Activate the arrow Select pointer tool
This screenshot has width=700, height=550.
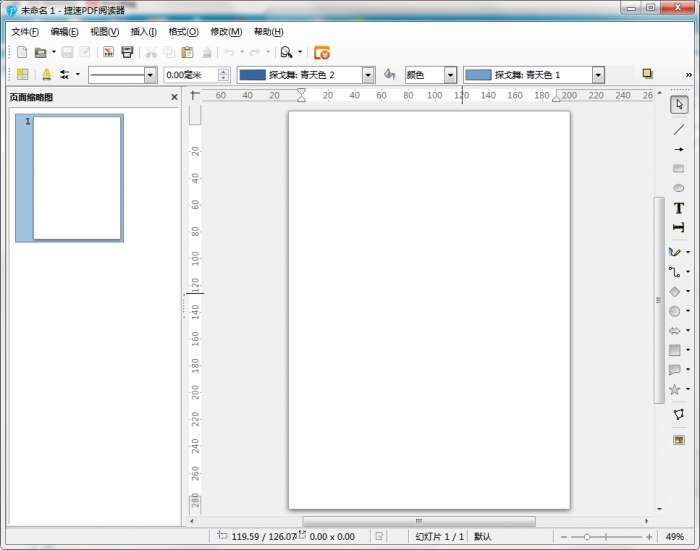678,104
